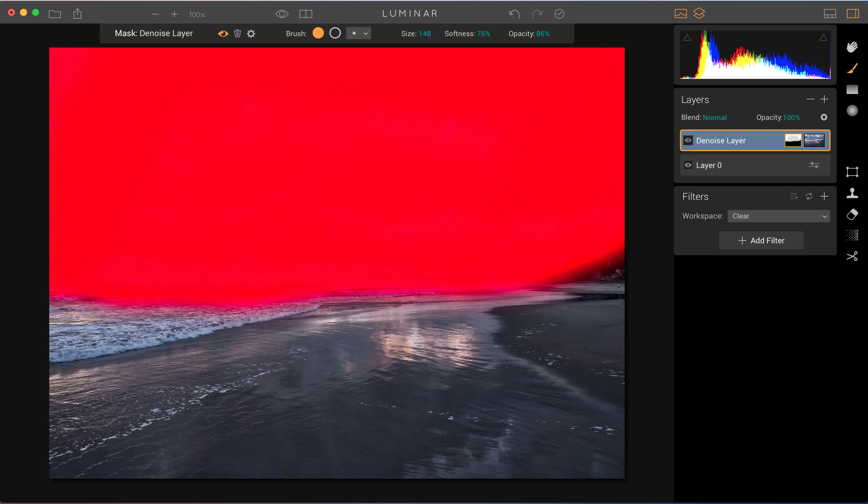
Task: Toggle the side panel icon
Action: point(853,14)
